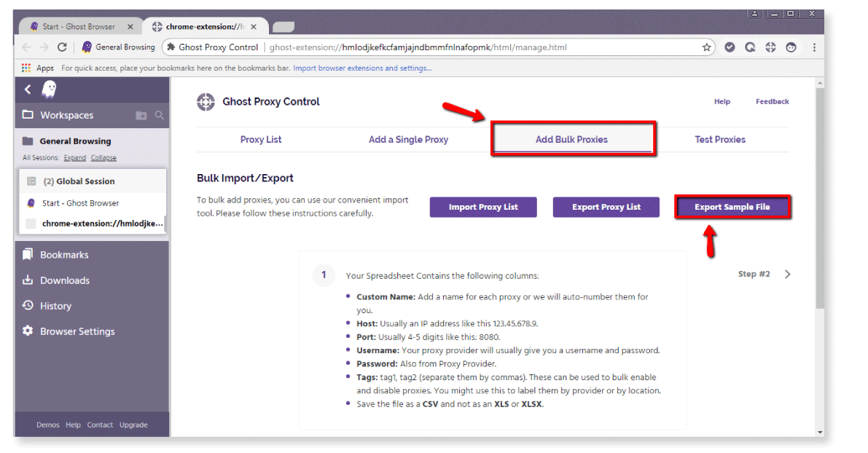
Task: Collapse the sidebar with the back chevron
Action: 28,90
